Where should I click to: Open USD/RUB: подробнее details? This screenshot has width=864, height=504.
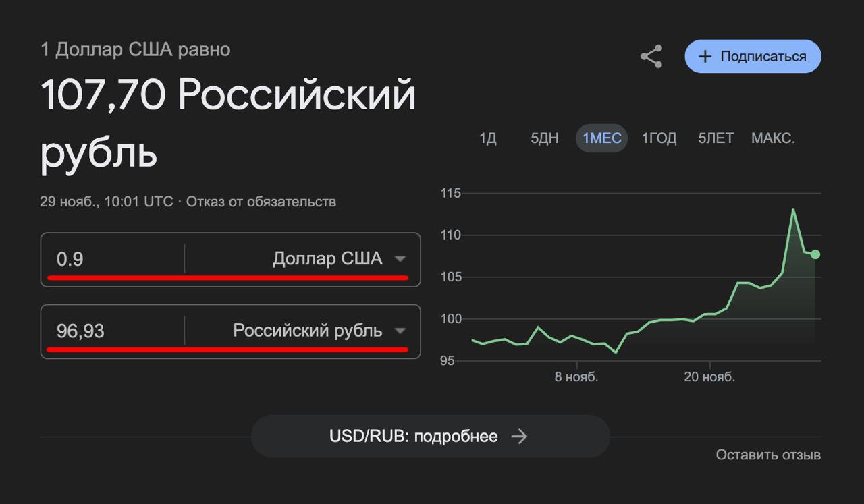click(x=413, y=437)
